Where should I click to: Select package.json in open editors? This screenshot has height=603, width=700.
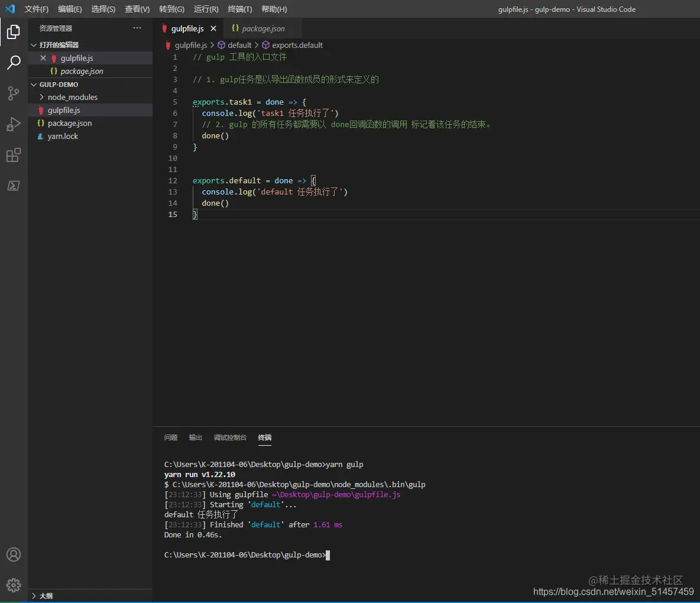[90, 71]
